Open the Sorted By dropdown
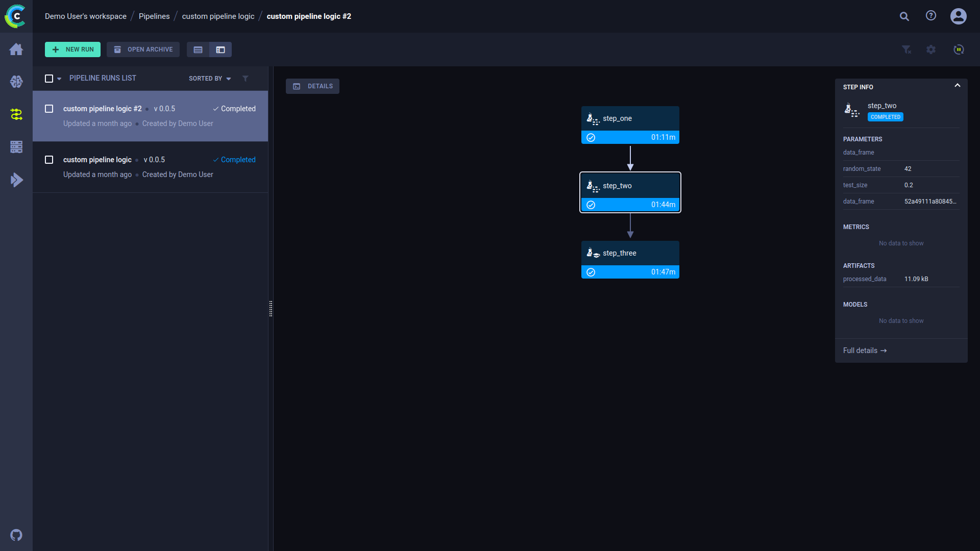This screenshot has height=551, width=980. (210, 79)
